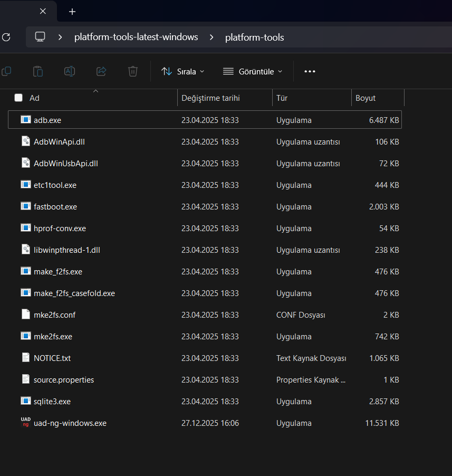Image resolution: width=452 pixels, height=476 pixels.
Task: Click the Rename toolbar icon
Action: pyautogui.click(x=70, y=71)
